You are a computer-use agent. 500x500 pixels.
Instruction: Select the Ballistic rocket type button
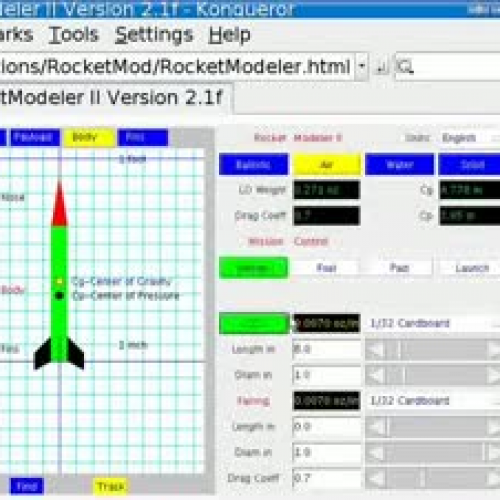point(253,164)
